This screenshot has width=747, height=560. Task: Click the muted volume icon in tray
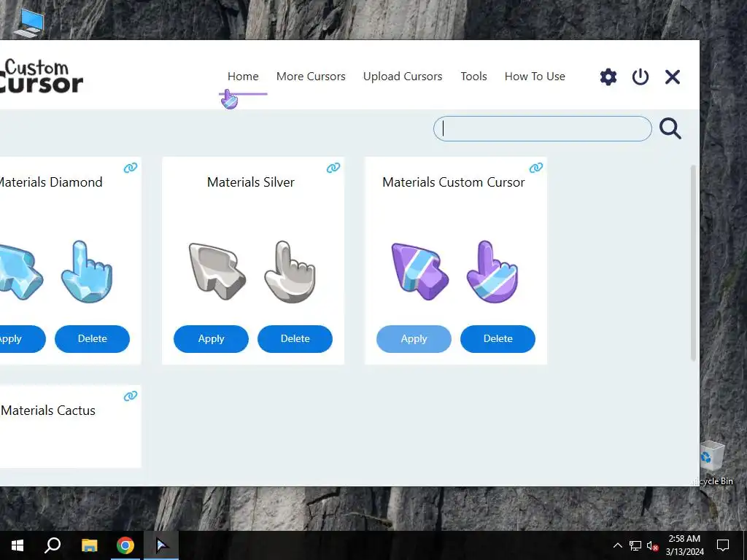[653, 545]
